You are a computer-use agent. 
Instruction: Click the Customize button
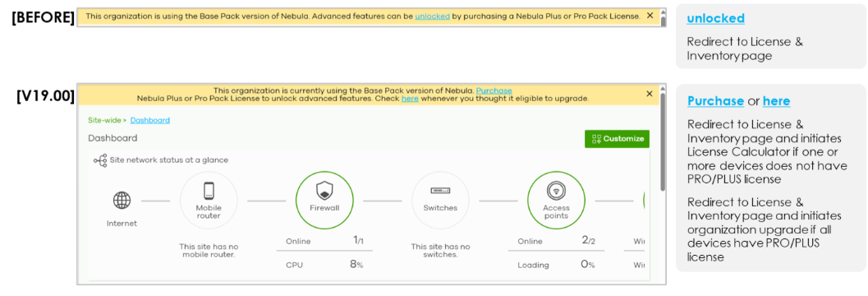coord(617,139)
